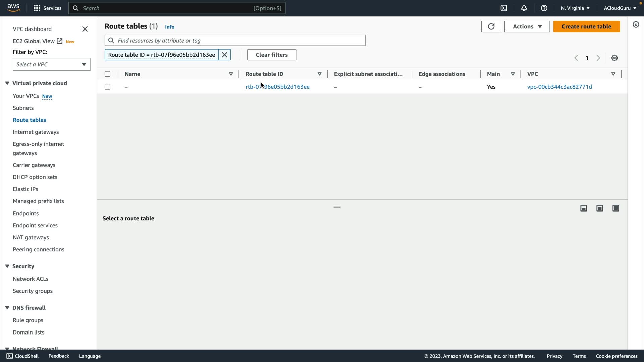Refresh the route tables list
644x362 pixels.
(x=491, y=26)
